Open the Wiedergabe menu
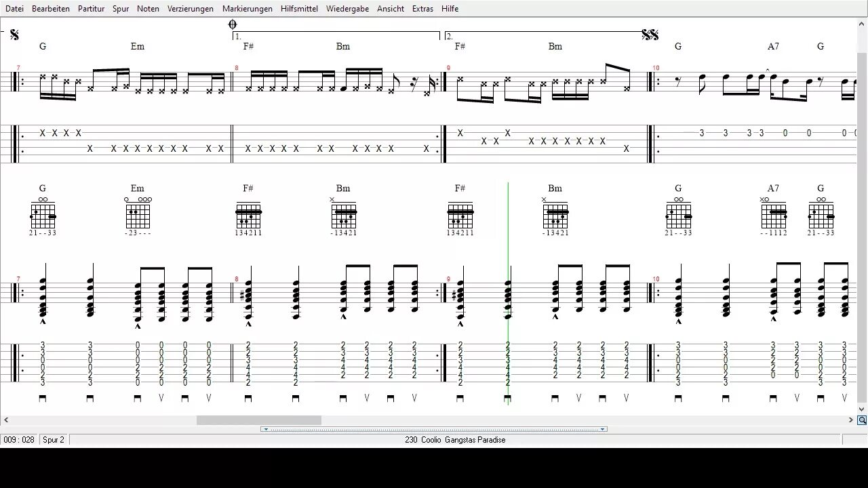Screen dimensions: 868x488 pyautogui.click(x=347, y=9)
